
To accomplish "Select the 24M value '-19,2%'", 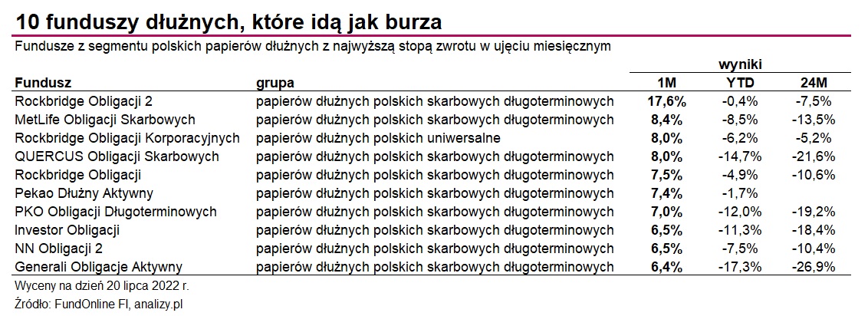I will pos(814,212).
